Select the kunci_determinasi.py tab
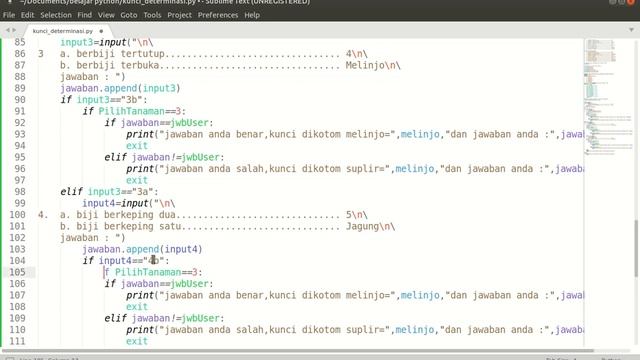640x360 pixels. tap(63, 31)
